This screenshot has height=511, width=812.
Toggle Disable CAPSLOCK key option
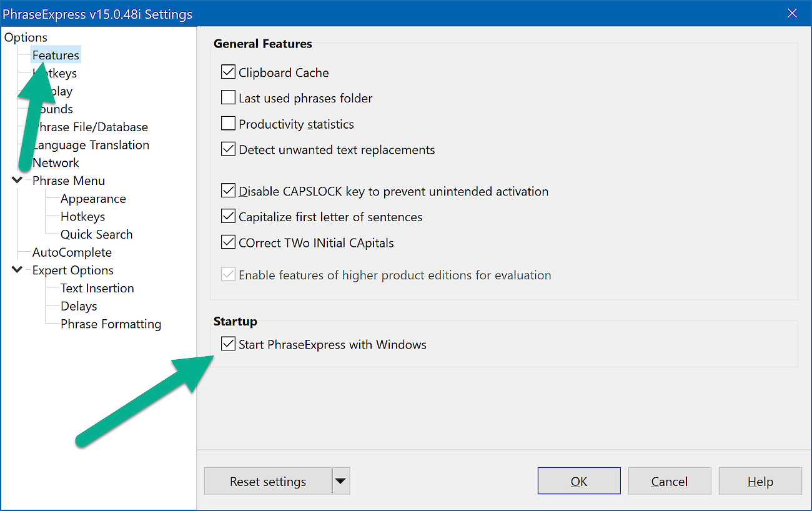tap(228, 191)
